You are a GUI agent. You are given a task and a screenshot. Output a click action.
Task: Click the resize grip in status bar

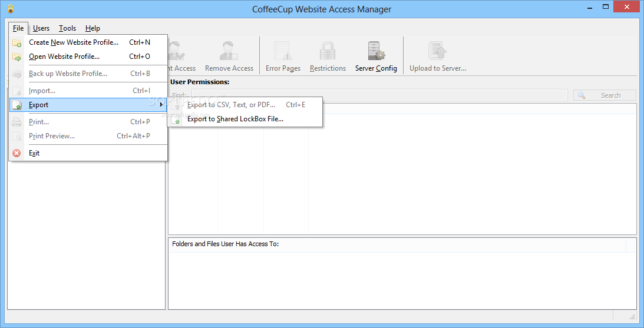632,316
